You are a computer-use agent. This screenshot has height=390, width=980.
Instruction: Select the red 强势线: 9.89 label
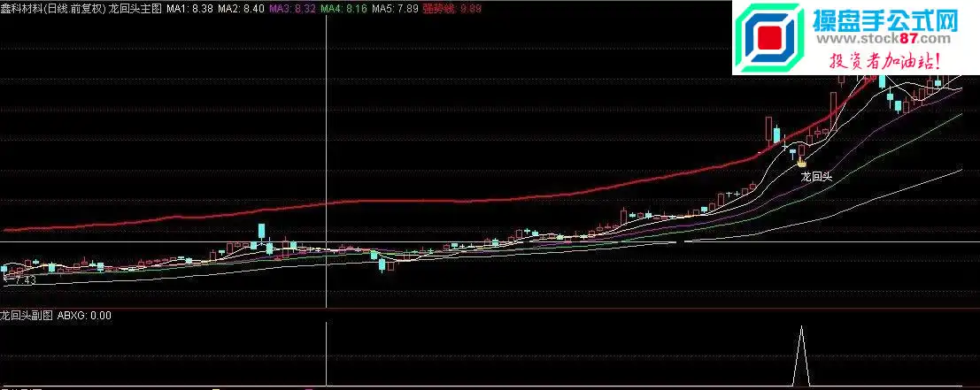point(451,8)
